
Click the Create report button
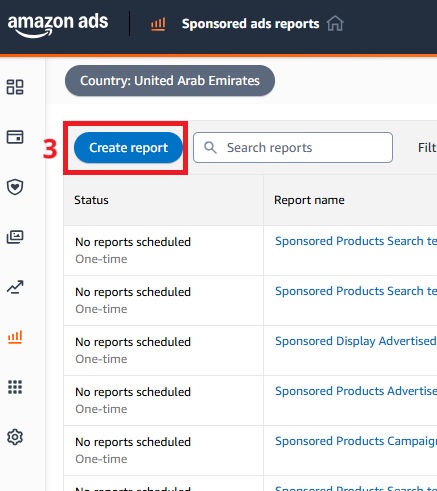tap(128, 148)
